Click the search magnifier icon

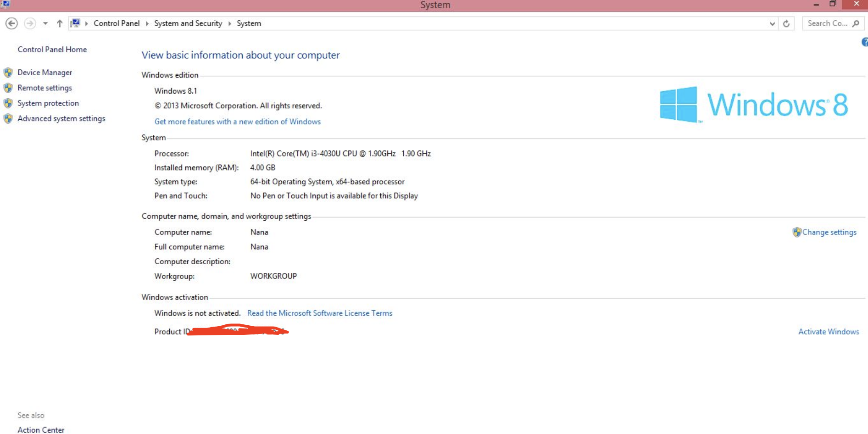856,23
